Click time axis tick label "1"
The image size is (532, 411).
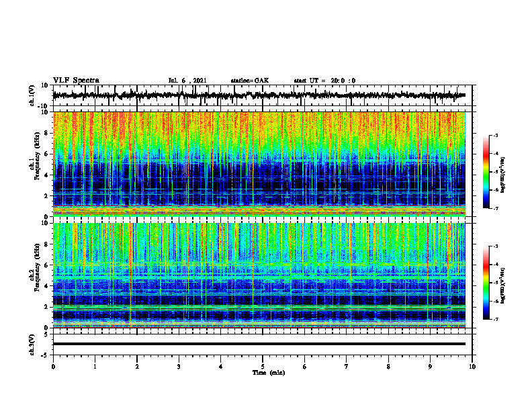pyautogui.click(x=95, y=367)
